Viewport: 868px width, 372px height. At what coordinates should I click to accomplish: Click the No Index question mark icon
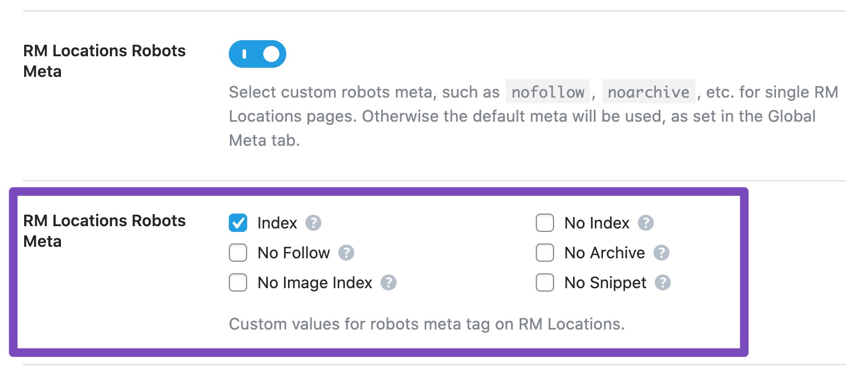tap(646, 223)
